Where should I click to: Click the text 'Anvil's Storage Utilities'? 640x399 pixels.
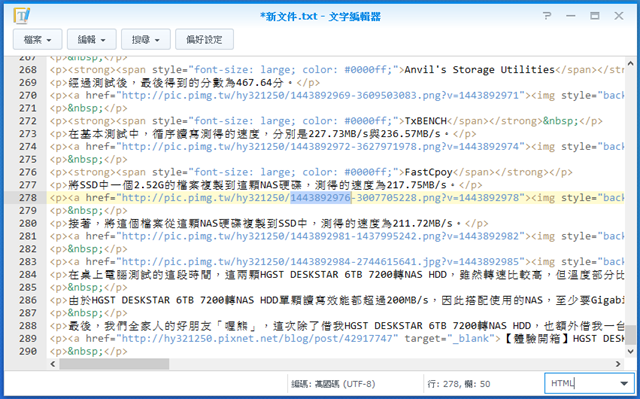click(480, 70)
